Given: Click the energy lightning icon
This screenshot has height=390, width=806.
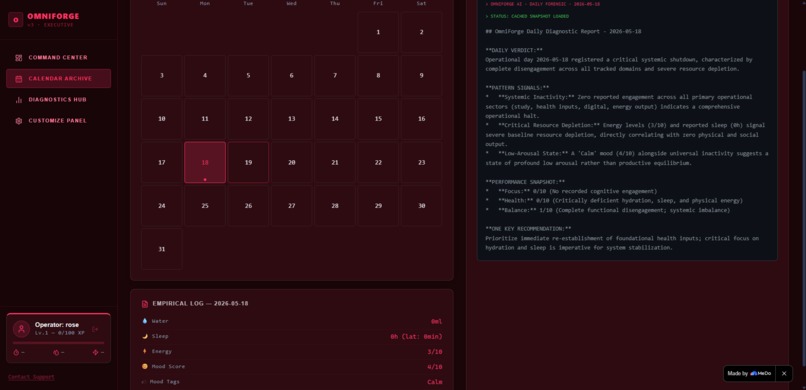Looking at the screenshot, I should (x=144, y=351).
